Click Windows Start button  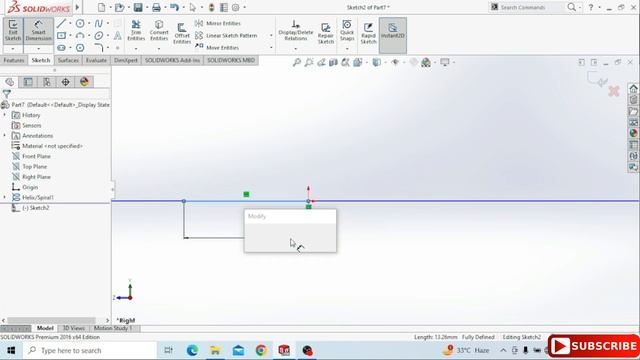(11, 350)
